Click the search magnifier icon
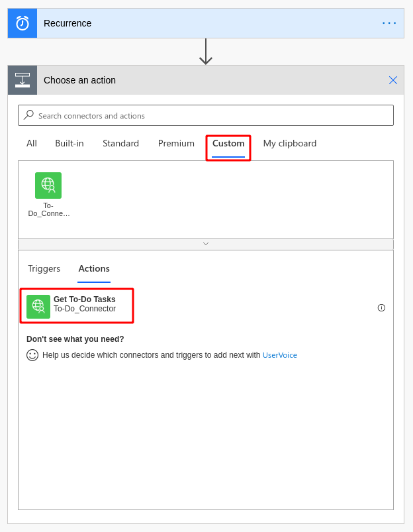 (x=29, y=115)
